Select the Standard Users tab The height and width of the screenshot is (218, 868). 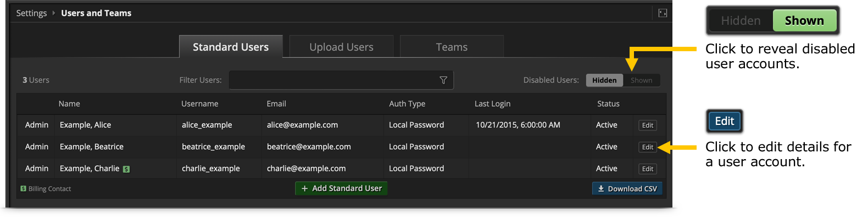231,47
